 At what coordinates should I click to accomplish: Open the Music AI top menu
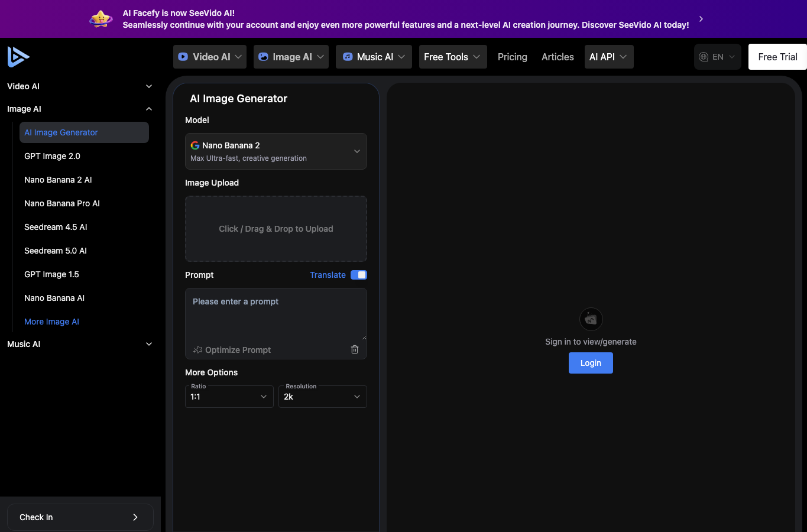coord(374,57)
